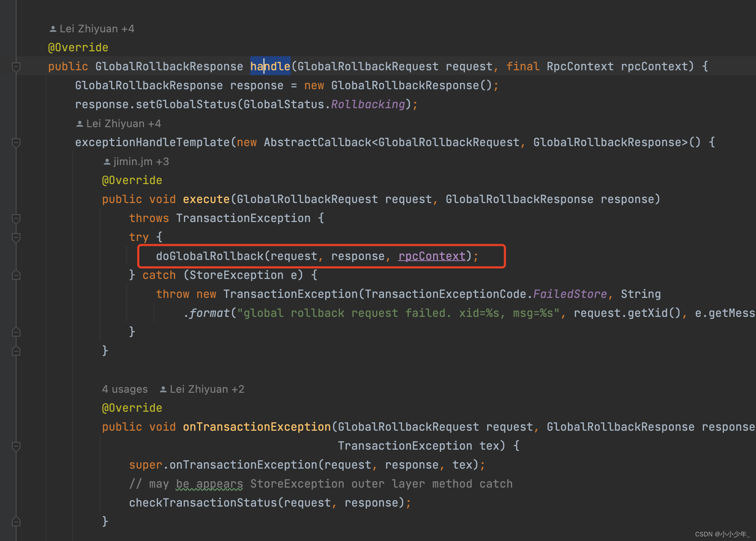Open author hint Lei Zhiyuan +2

(x=202, y=389)
